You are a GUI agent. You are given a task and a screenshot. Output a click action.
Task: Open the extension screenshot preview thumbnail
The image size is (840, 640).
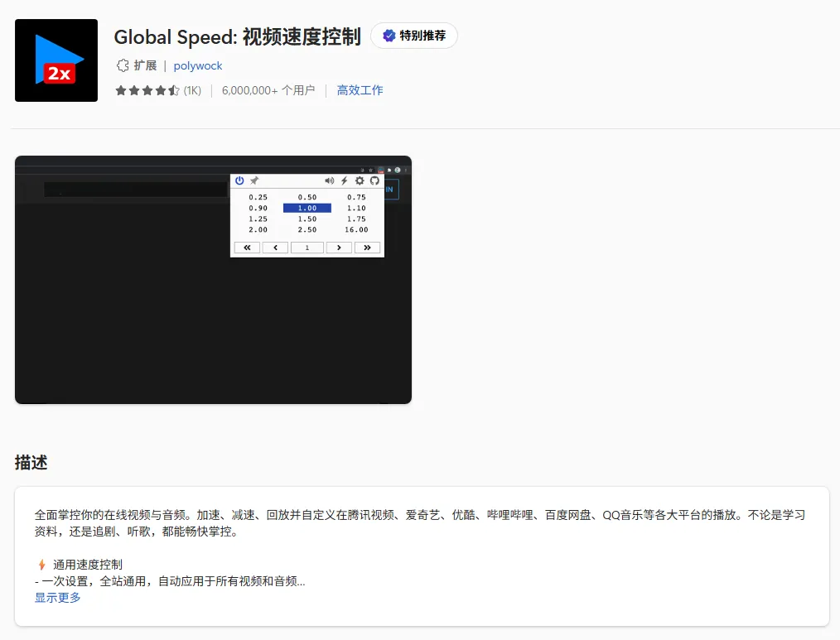213,280
